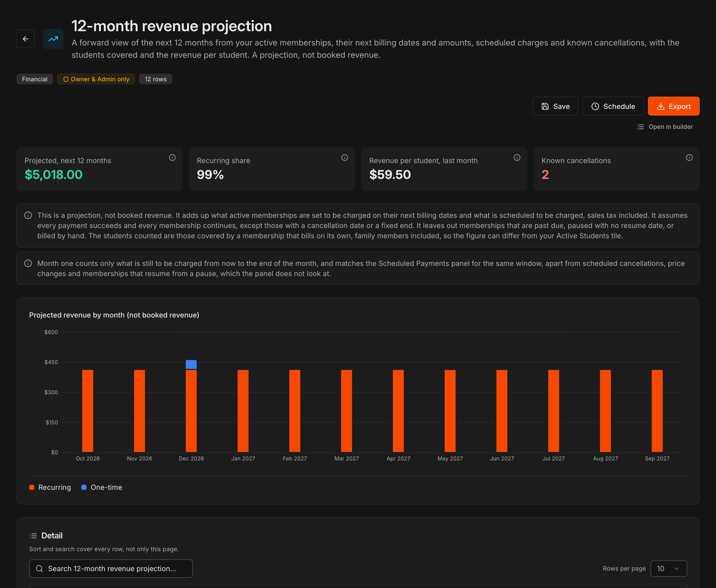Schedule this report
The image size is (716, 588).
click(x=613, y=106)
